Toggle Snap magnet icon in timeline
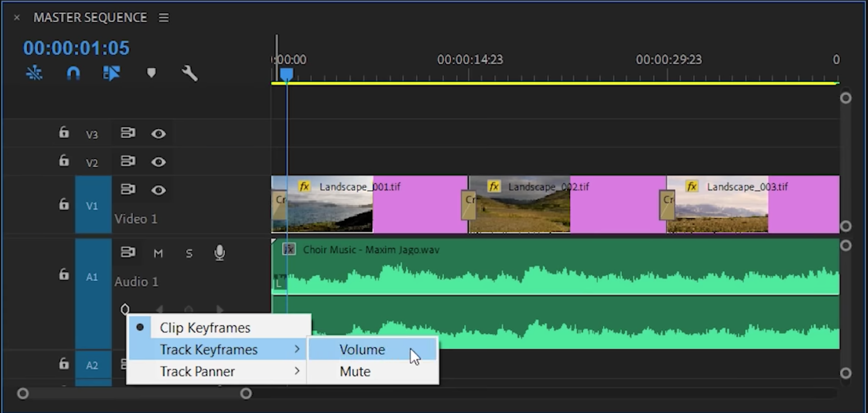 73,73
